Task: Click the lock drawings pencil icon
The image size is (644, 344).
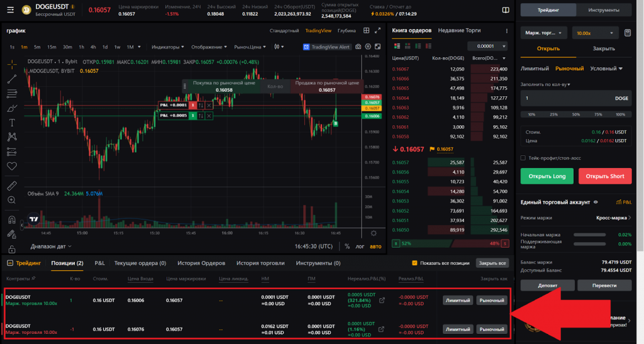Action: [12, 234]
